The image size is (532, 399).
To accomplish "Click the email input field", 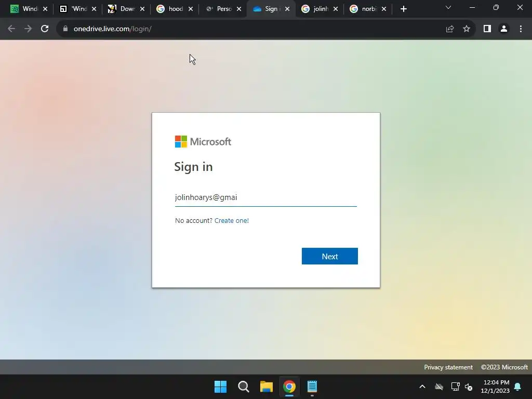I will 265,197.
